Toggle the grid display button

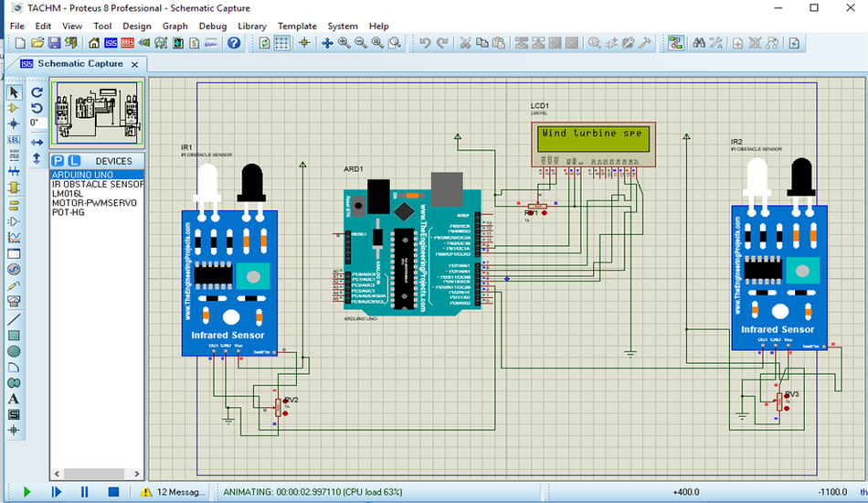pyautogui.click(x=281, y=43)
